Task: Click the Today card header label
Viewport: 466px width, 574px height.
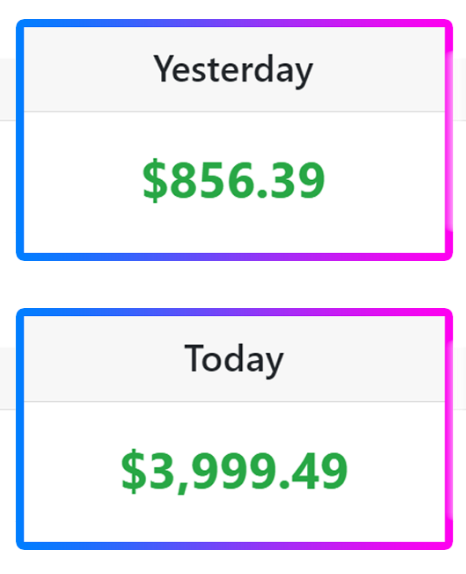Action: coord(234,360)
